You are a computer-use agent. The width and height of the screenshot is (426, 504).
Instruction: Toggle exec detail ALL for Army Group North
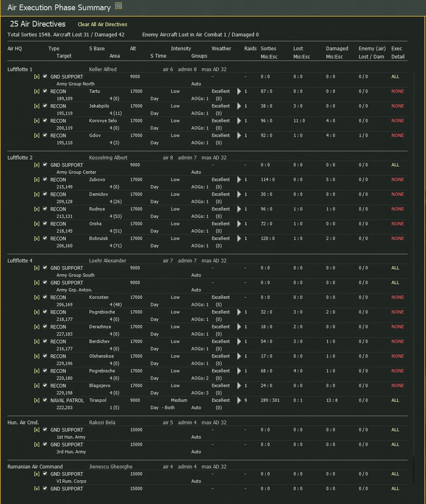(x=395, y=77)
